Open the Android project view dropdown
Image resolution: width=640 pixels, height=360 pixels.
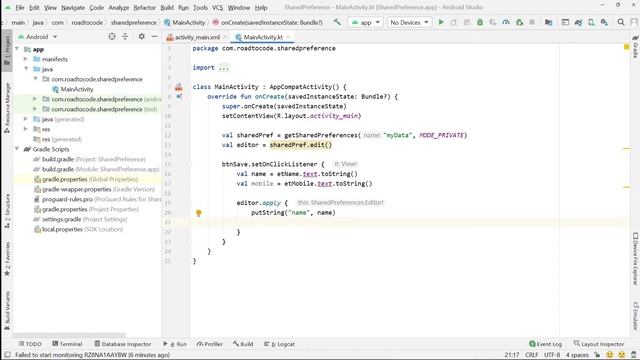38,37
